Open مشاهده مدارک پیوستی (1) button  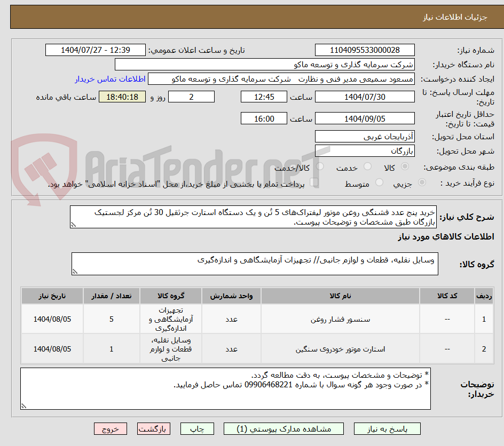coord(283,428)
